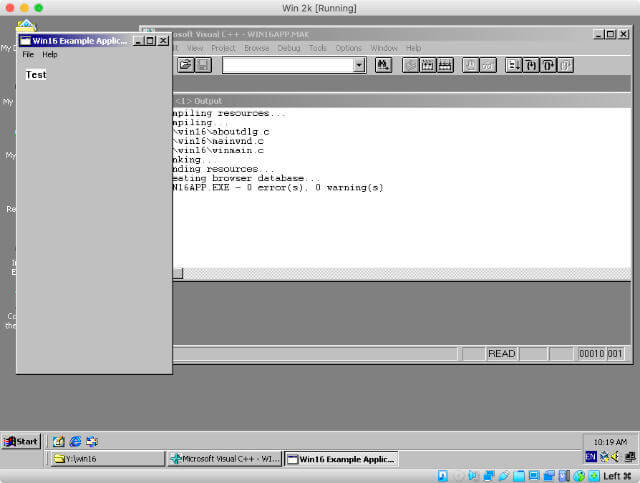Open the find-text combo box dropdown arrow
This screenshot has width=640, height=483.
[x=359, y=65]
